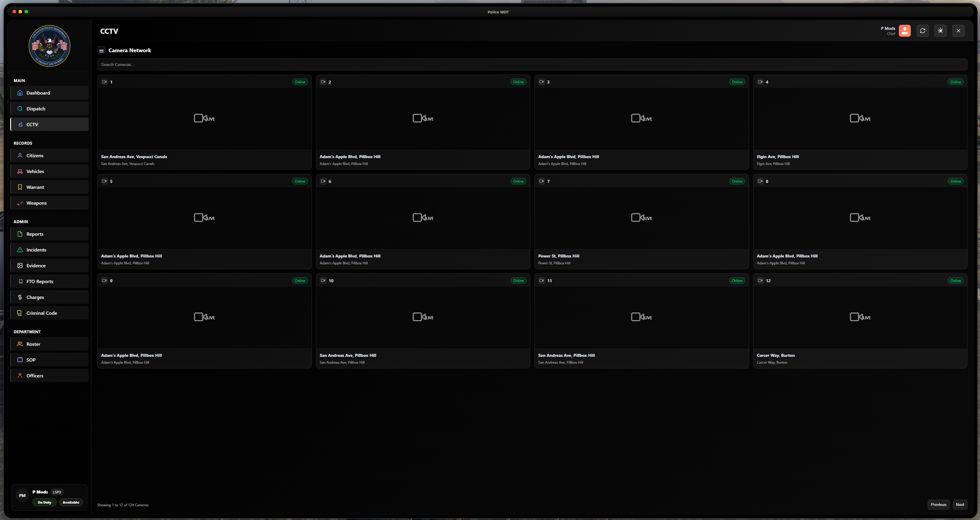Click the PM user initials avatar
The height and width of the screenshot is (520, 980).
[22, 495]
